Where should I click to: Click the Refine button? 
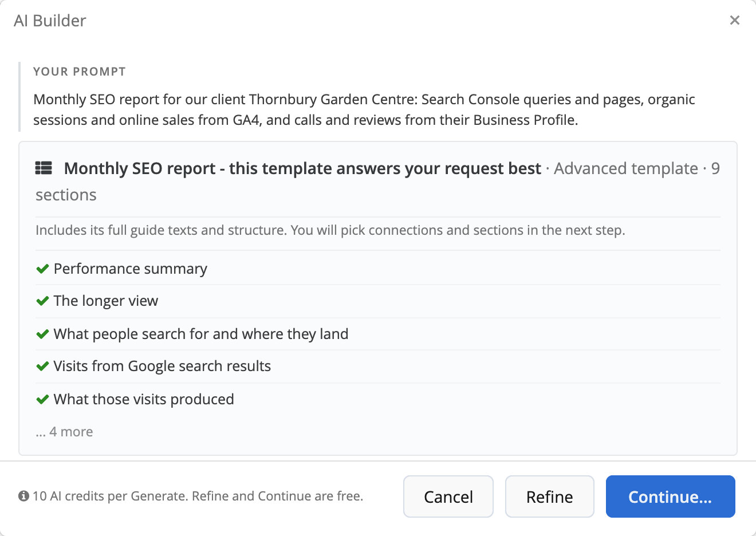click(x=550, y=496)
